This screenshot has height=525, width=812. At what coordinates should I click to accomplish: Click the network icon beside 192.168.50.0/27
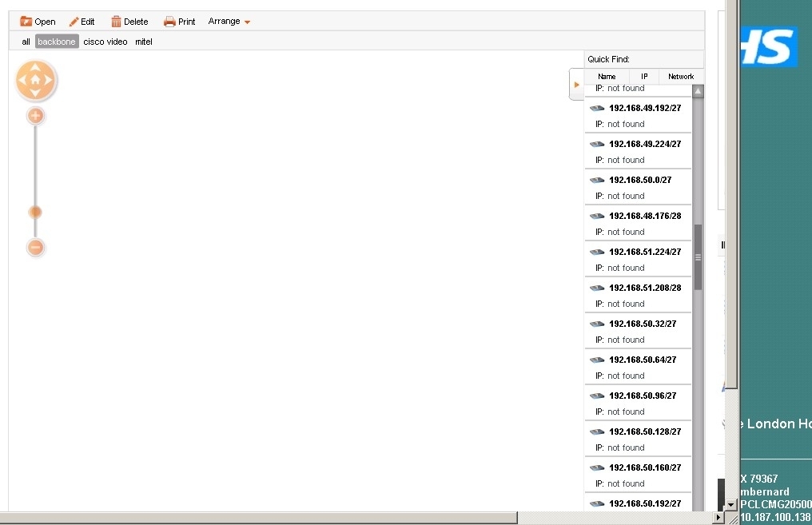click(x=597, y=180)
